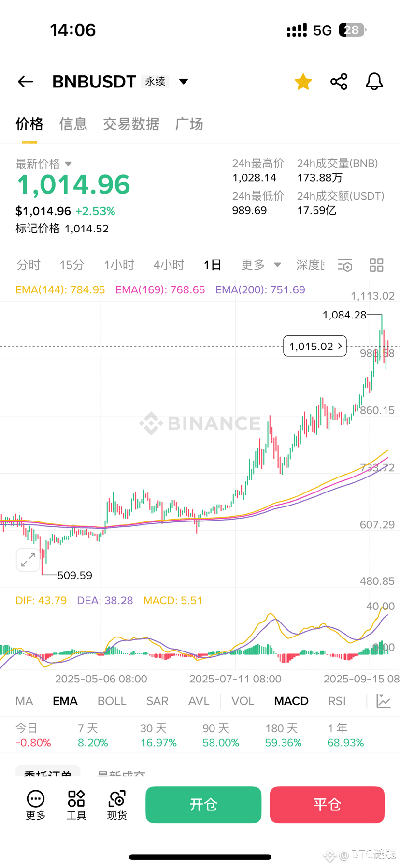Screen dimensions: 400x868
Task: Click the 509.59 low price marker
Action: 74,575
